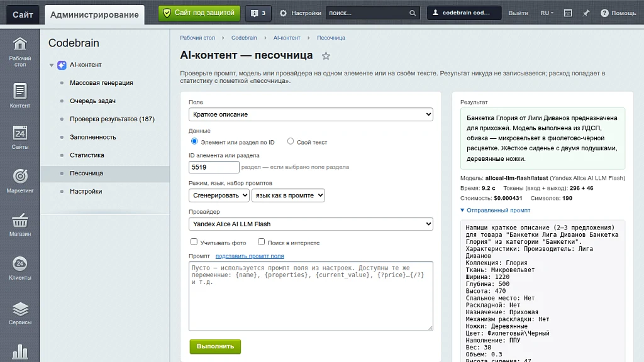
Task: Open the Поле dropdown 'Краткое описание'
Action: tap(311, 114)
